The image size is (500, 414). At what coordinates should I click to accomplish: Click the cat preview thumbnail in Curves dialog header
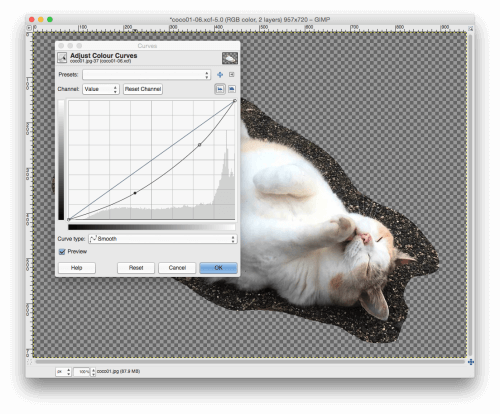point(230,58)
